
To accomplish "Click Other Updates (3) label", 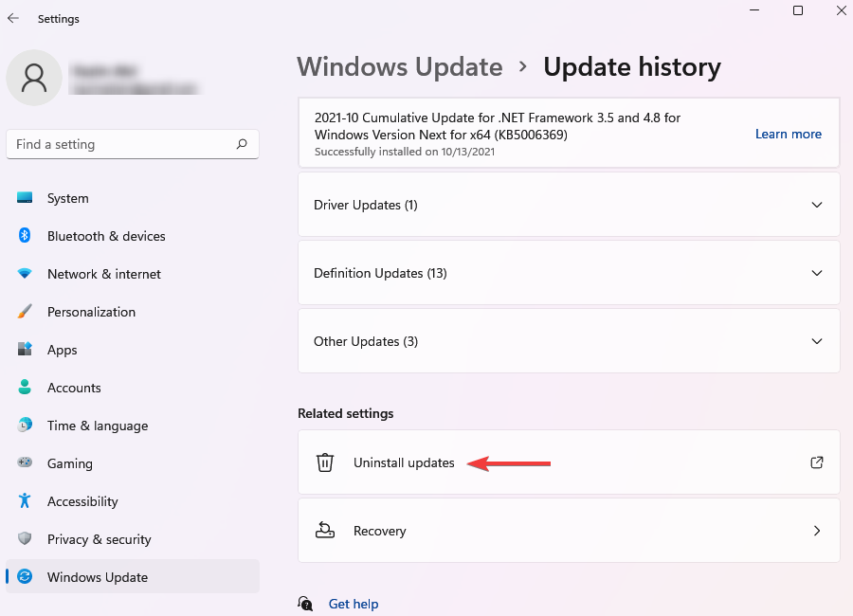I will (366, 341).
